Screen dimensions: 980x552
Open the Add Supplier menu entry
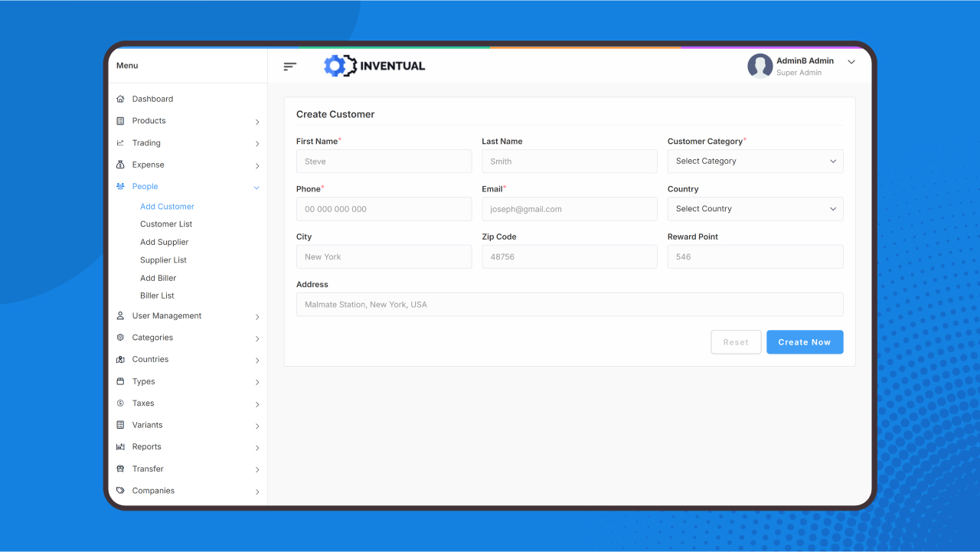[x=164, y=241]
